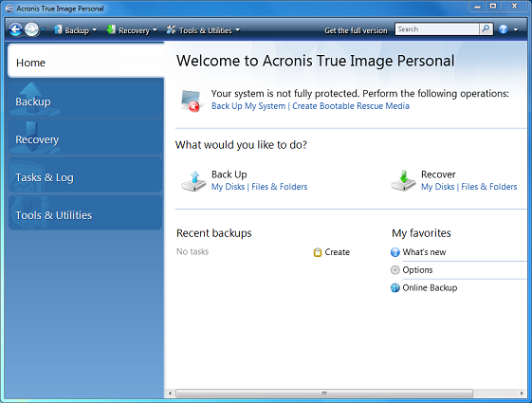This screenshot has height=403, width=532.
Task: Open Options favorite
Action: point(417,270)
